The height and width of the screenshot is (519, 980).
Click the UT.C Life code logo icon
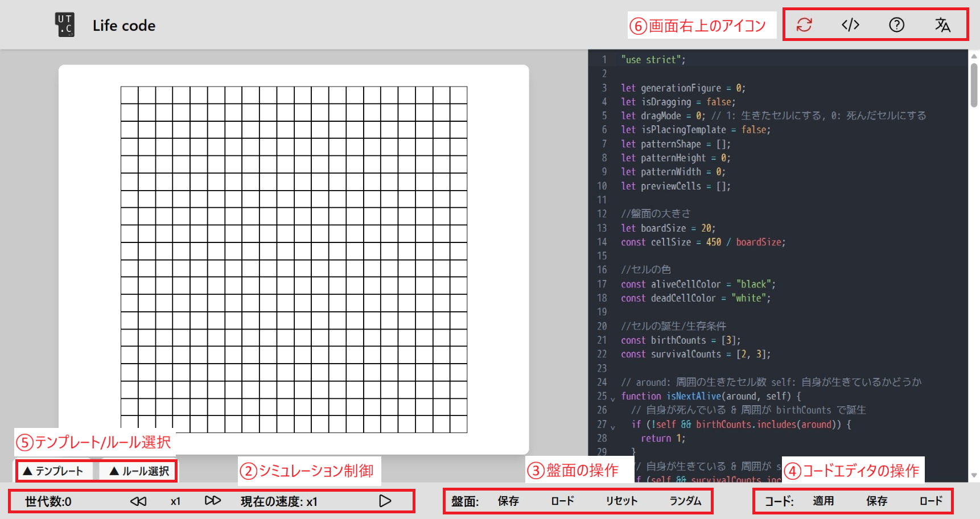tap(64, 24)
